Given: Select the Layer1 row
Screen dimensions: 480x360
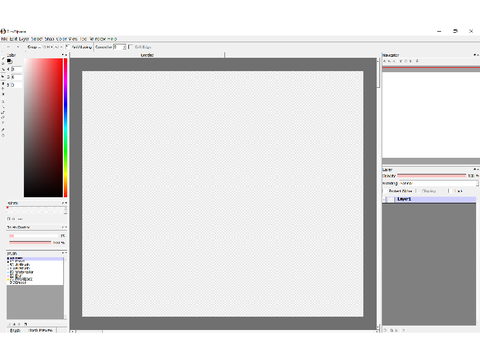Looking at the screenshot, I should [x=429, y=199].
